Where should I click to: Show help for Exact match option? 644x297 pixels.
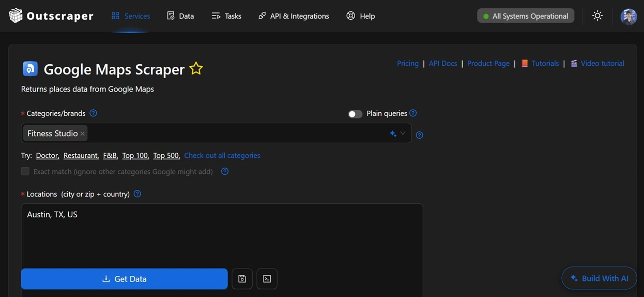pyautogui.click(x=225, y=171)
